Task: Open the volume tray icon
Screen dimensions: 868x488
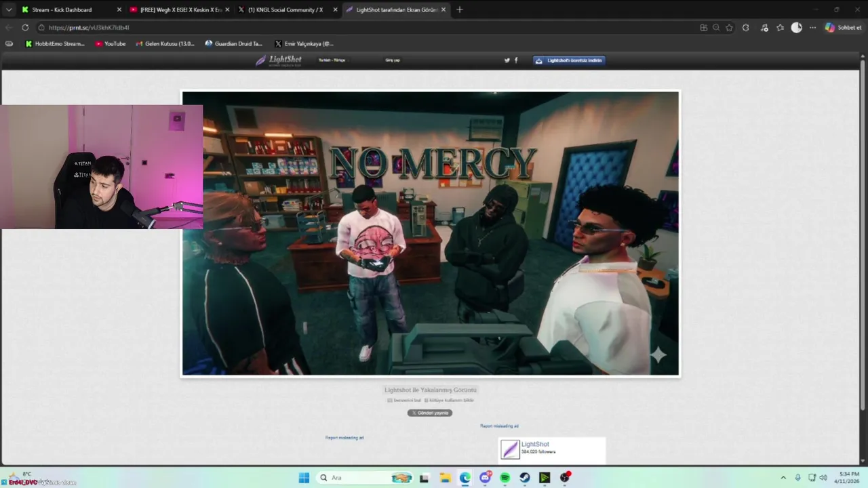Action: pos(825,478)
